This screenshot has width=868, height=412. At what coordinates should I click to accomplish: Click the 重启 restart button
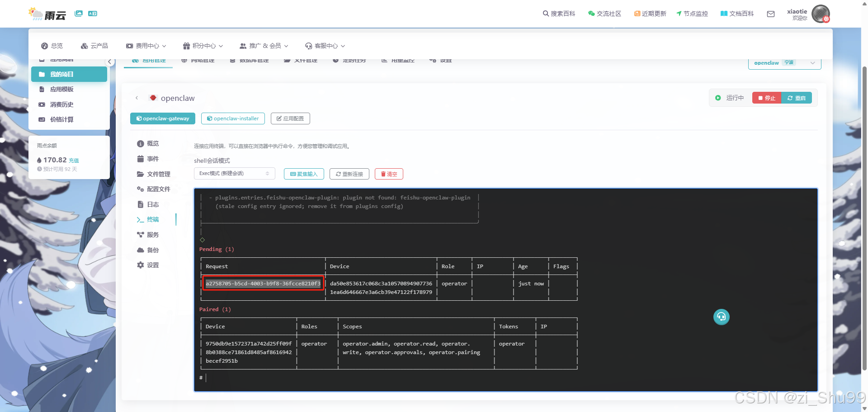tap(797, 98)
